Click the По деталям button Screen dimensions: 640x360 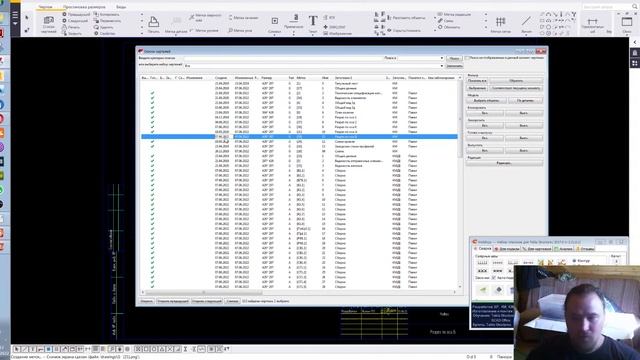(526, 100)
